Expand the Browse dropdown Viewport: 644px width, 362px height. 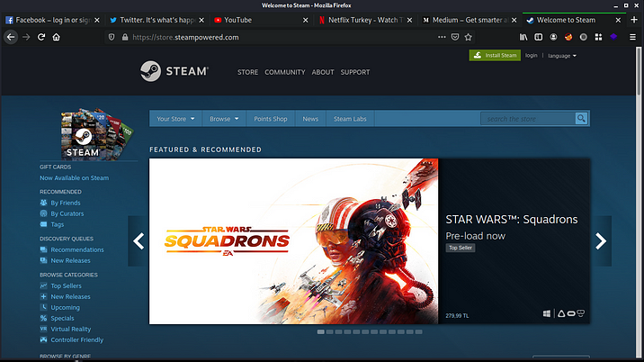coord(224,119)
